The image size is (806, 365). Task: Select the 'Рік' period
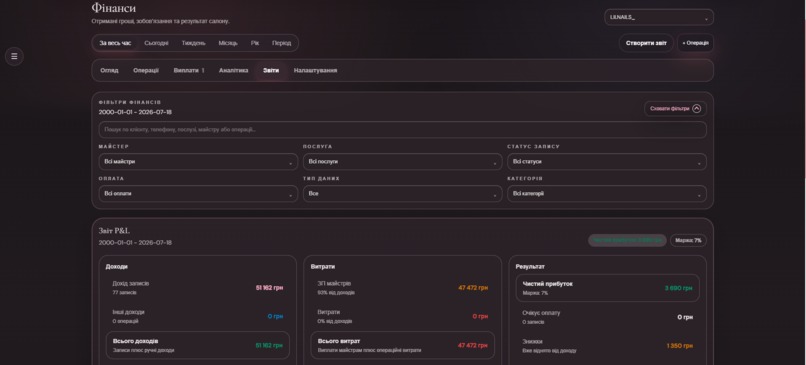point(255,43)
